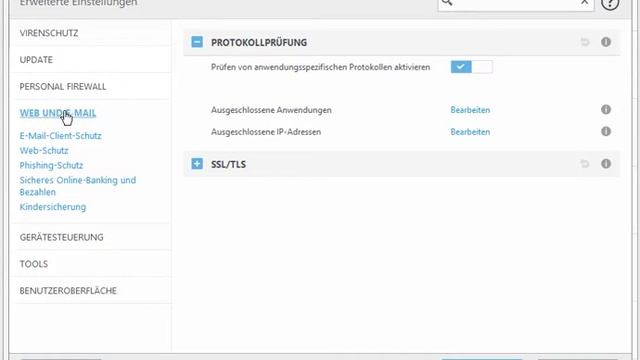Open Sicheres Online-Banking und Bezahlen subsection

coord(78,186)
